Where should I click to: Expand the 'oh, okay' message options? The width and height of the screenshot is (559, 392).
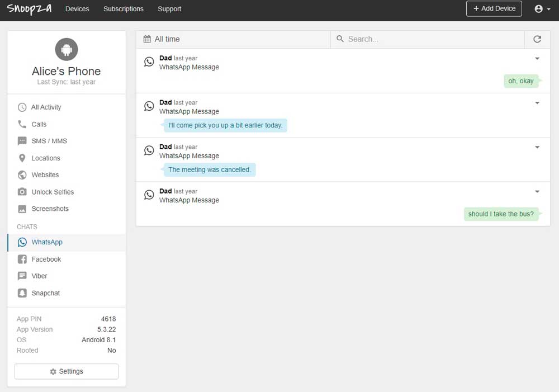click(537, 59)
